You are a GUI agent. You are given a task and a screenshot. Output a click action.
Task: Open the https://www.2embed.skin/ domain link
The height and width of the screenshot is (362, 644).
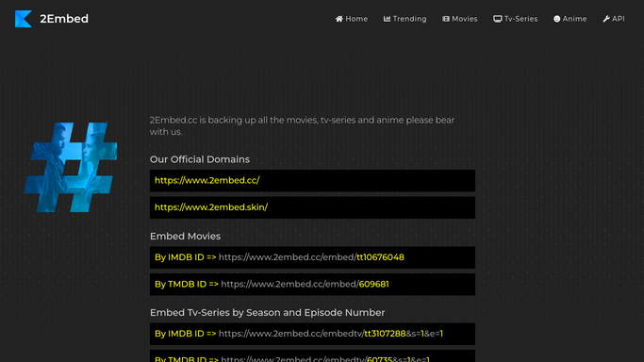[x=211, y=207]
